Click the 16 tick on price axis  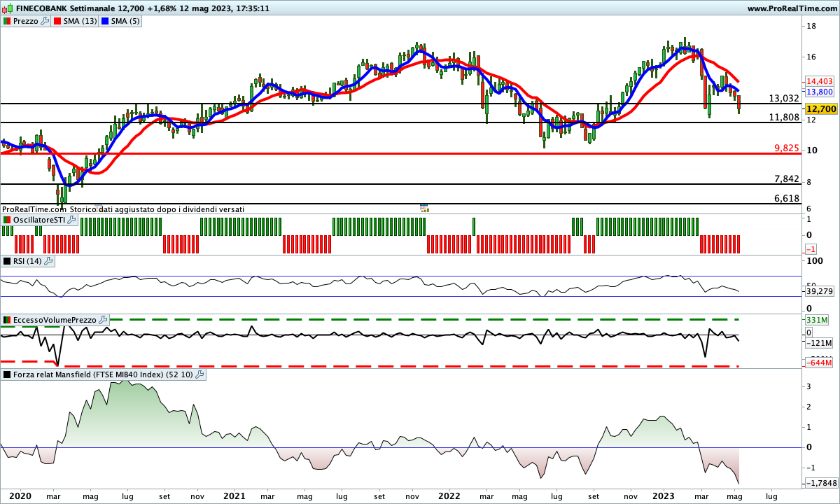(811, 57)
